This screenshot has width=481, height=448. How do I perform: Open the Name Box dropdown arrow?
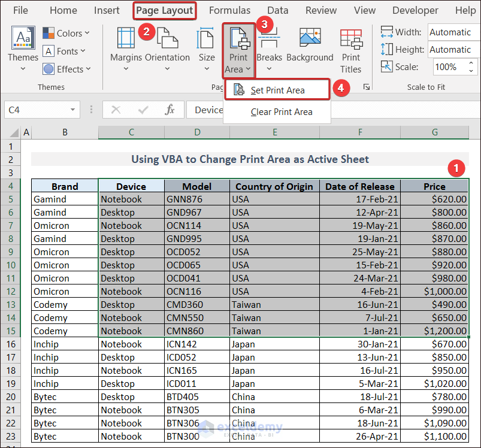(x=73, y=110)
